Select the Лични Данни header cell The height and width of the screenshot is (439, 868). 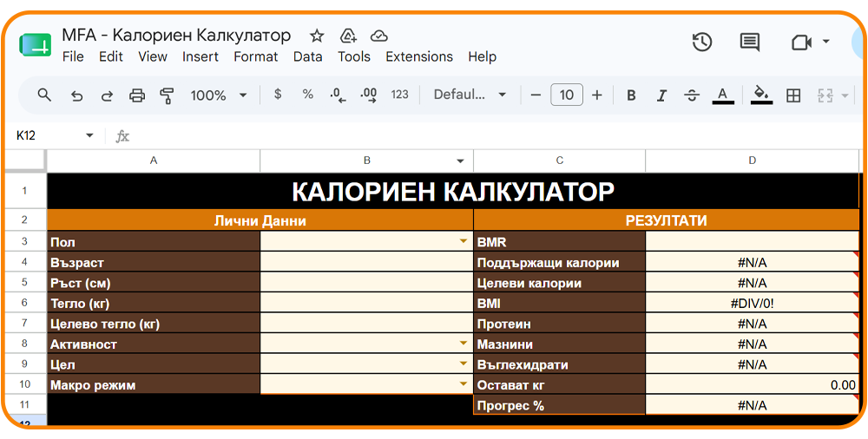coord(260,220)
